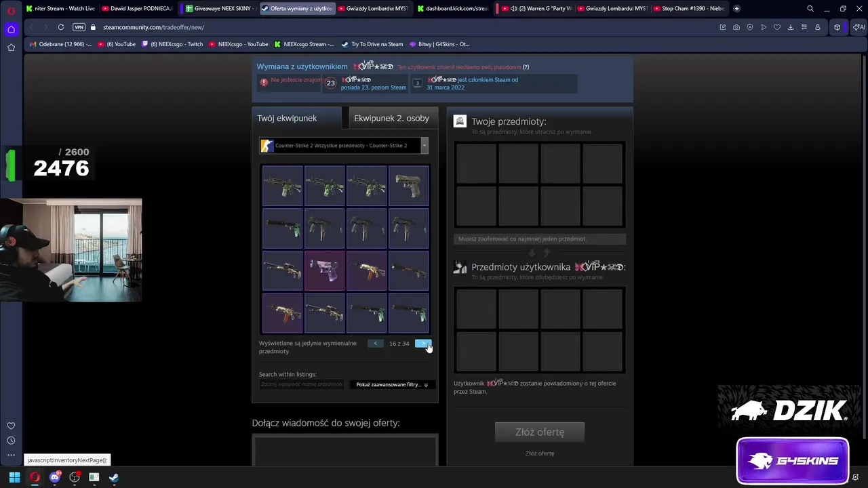
Task: Open the question mark help link in header
Action: pos(526,67)
